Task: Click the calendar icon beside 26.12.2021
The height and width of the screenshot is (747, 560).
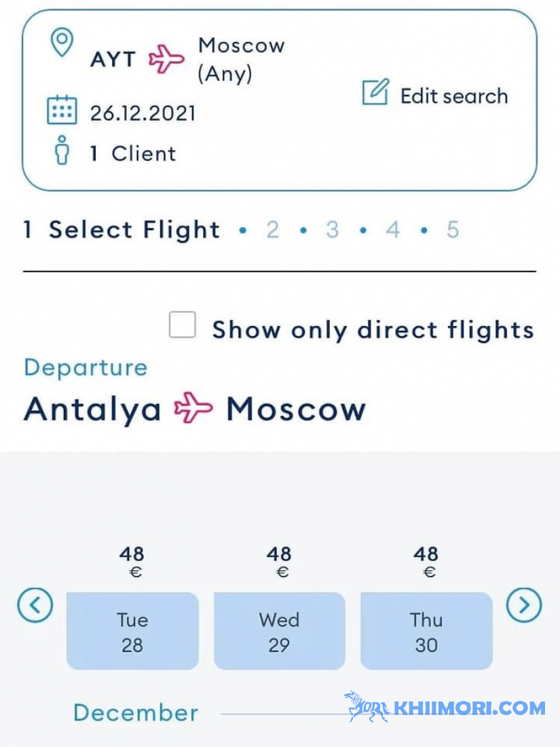Action: (x=62, y=110)
